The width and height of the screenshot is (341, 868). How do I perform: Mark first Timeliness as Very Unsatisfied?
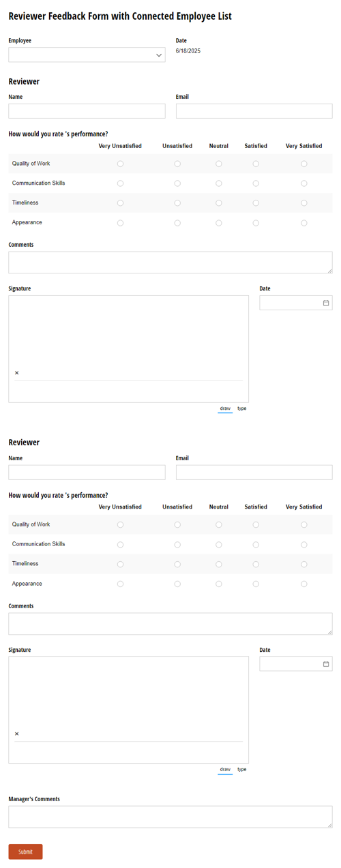click(120, 203)
